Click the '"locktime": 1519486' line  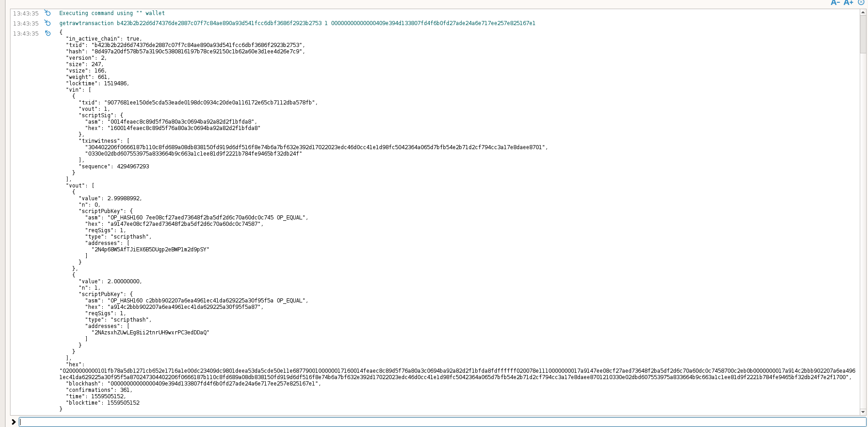click(97, 83)
